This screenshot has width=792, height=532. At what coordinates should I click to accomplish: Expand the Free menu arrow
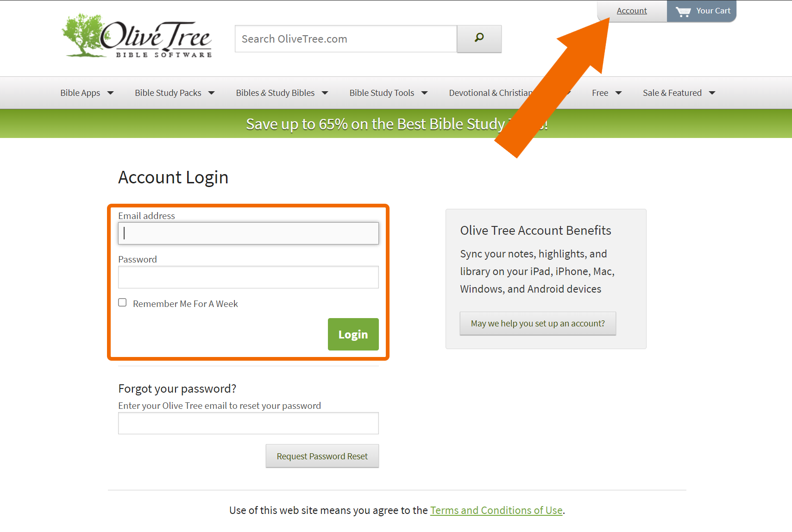coord(618,93)
